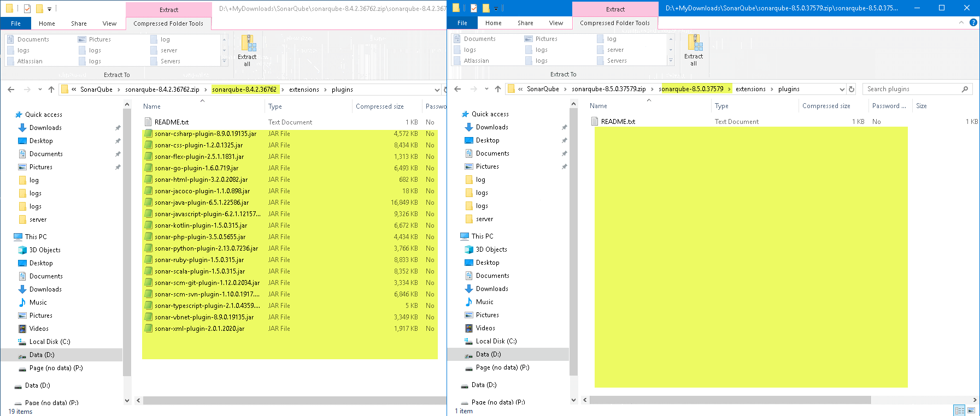Select sonar-css-plugin-1.2.0.1325.jar
980x416 pixels.
[x=199, y=145]
